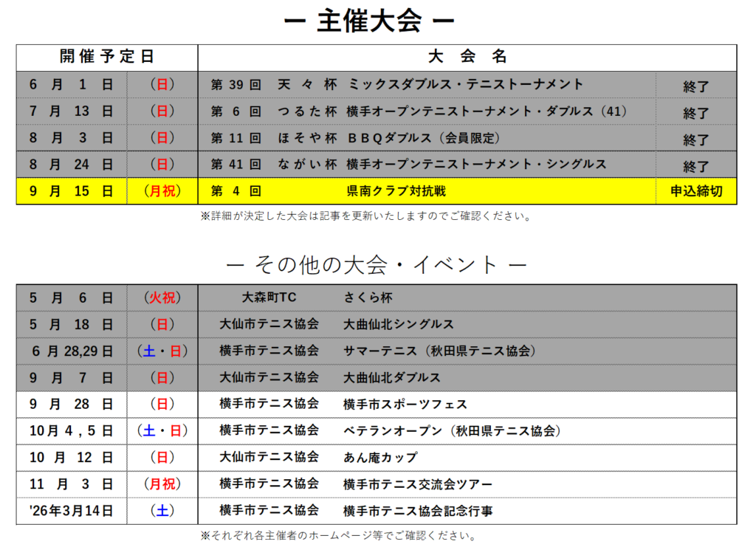756x547 pixels.
Task: Select the ベテランオープン（秋田県テニス協会） event
Action: [x=452, y=431]
